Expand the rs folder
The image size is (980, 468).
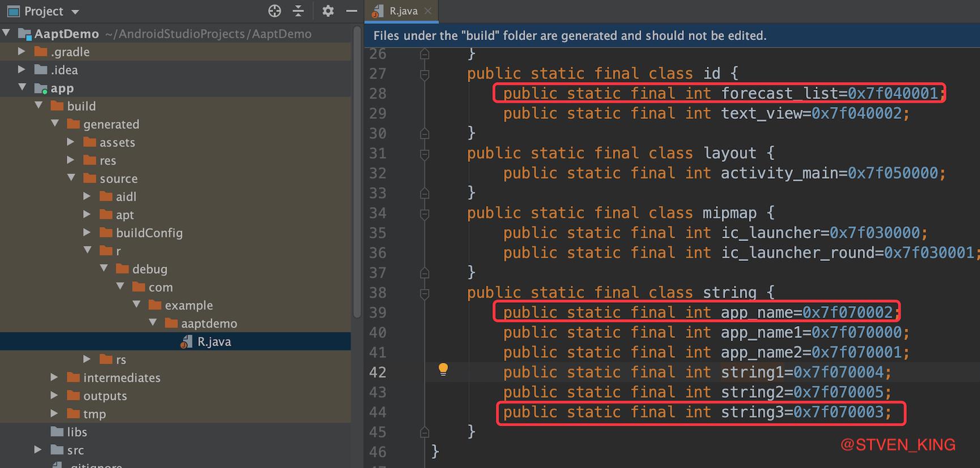(87, 359)
